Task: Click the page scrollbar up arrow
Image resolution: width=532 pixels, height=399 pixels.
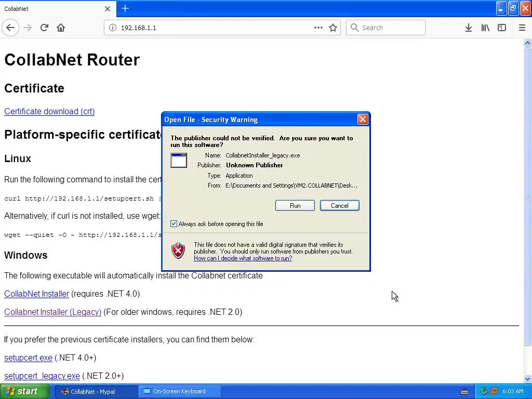Action: 527,43
